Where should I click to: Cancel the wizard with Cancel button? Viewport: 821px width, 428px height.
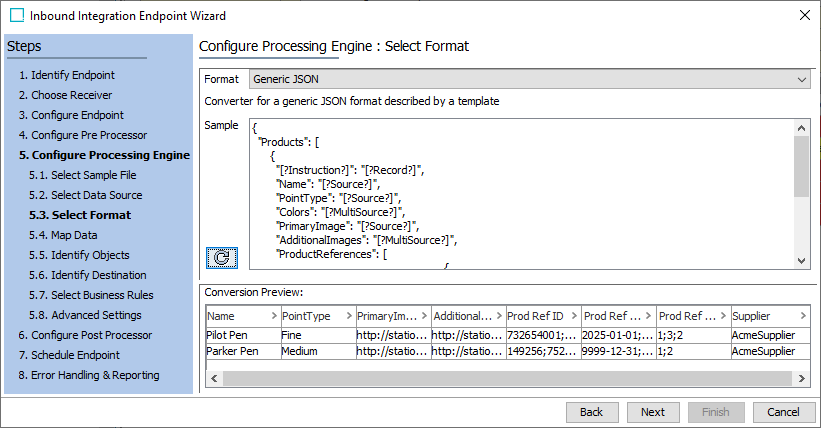[783, 412]
